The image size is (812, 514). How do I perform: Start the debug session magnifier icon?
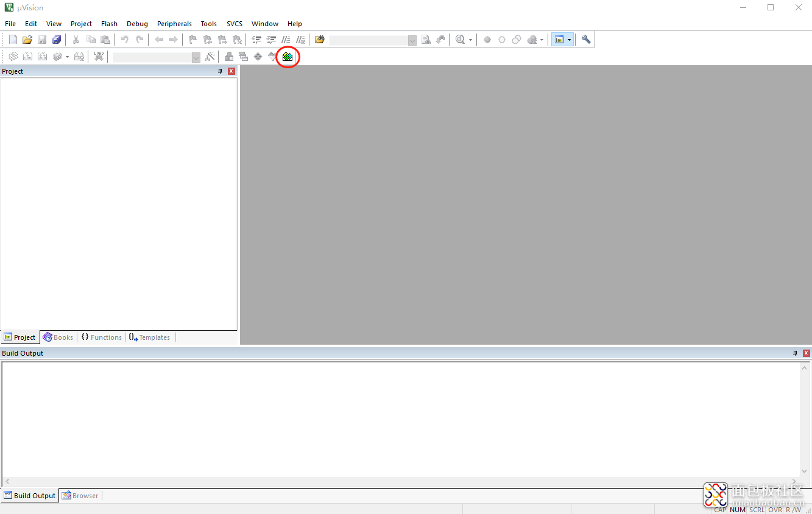click(x=460, y=40)
